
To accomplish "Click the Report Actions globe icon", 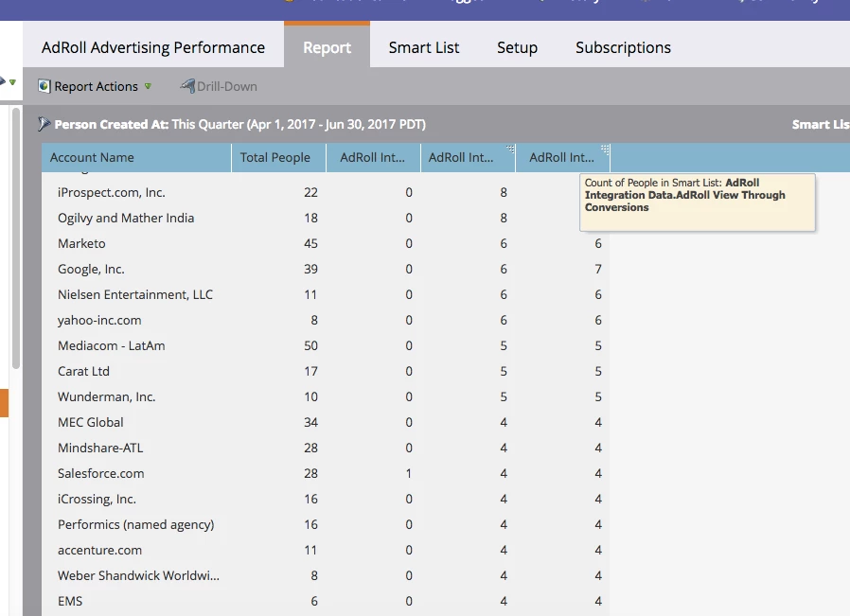I will coord(44,86).
